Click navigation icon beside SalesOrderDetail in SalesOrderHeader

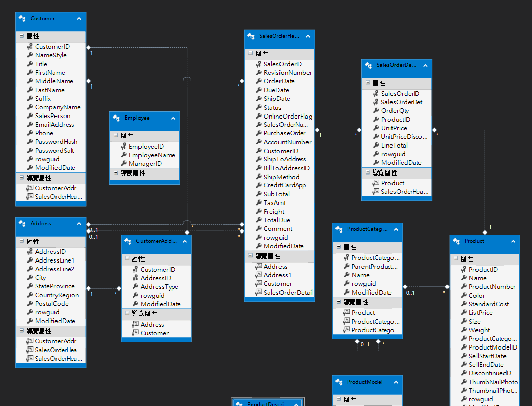tap(259, 293)
